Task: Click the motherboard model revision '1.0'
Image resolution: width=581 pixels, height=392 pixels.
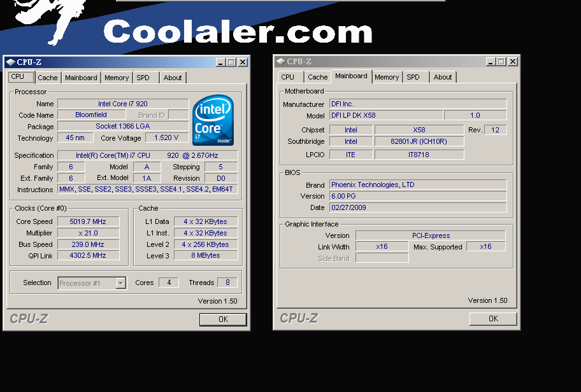Action: pos(475,115)
